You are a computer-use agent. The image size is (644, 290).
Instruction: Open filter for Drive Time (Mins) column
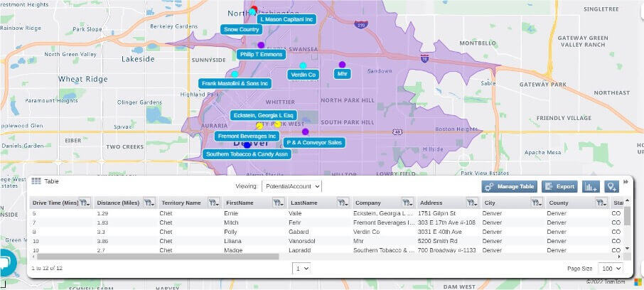pos(85,203)
